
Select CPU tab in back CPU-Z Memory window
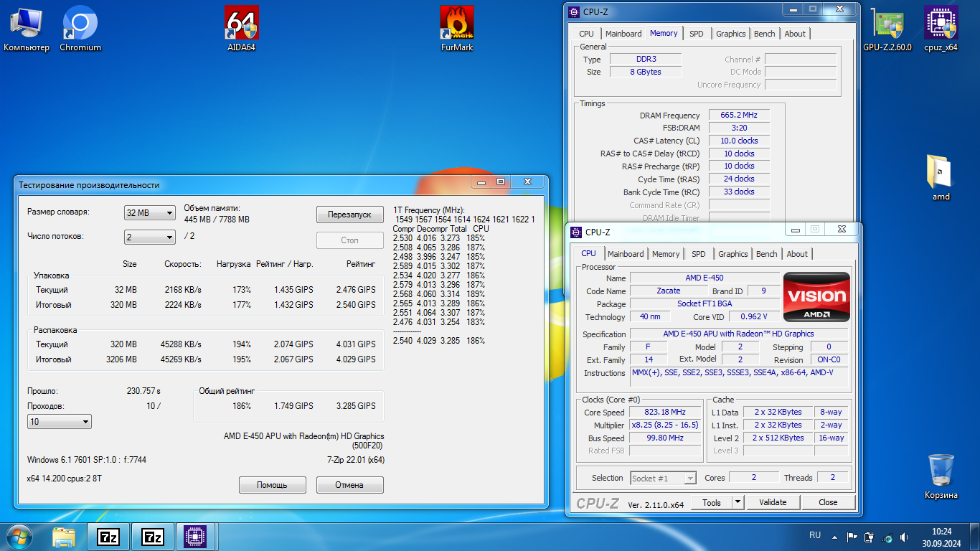click(586, 34)
